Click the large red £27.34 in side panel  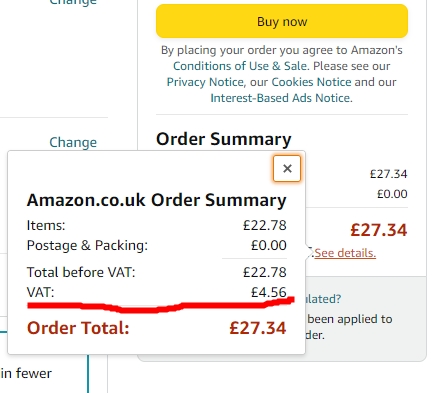pos(379,230)
